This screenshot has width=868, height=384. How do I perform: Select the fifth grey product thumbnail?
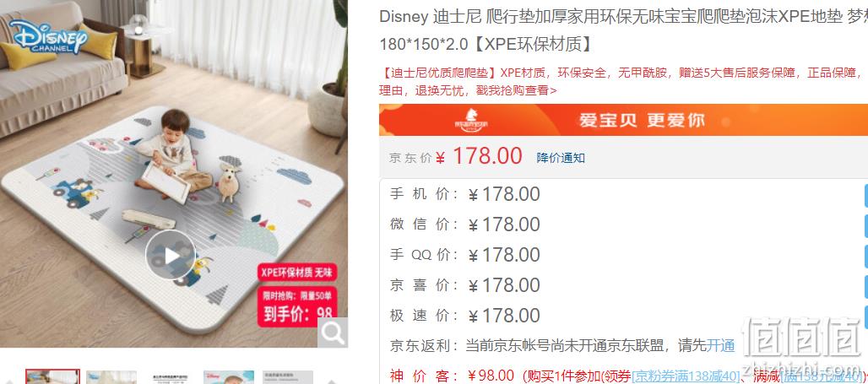coord(288,377)
